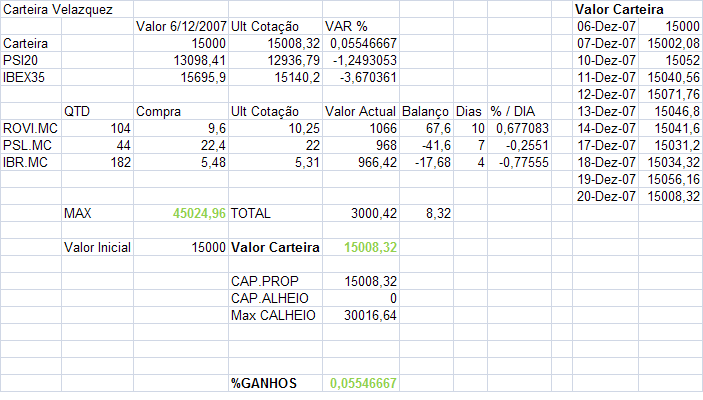Select ROVI.MC quantity 104
Screen dimensions: 703x400
(121, 129)
